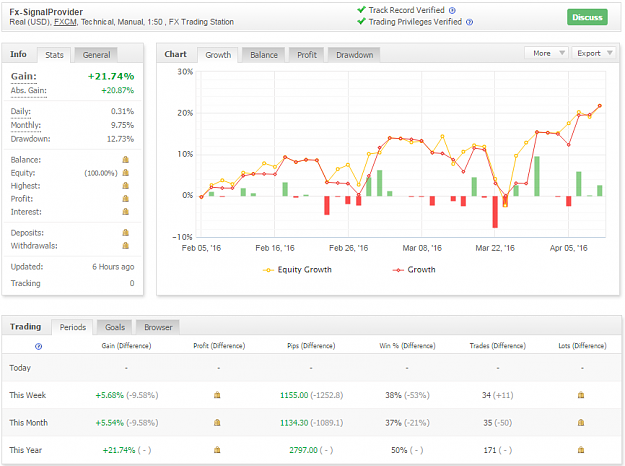Click the This Year trades count 171
This screenshot has width=625, height=466.
(x=489, y=450)
